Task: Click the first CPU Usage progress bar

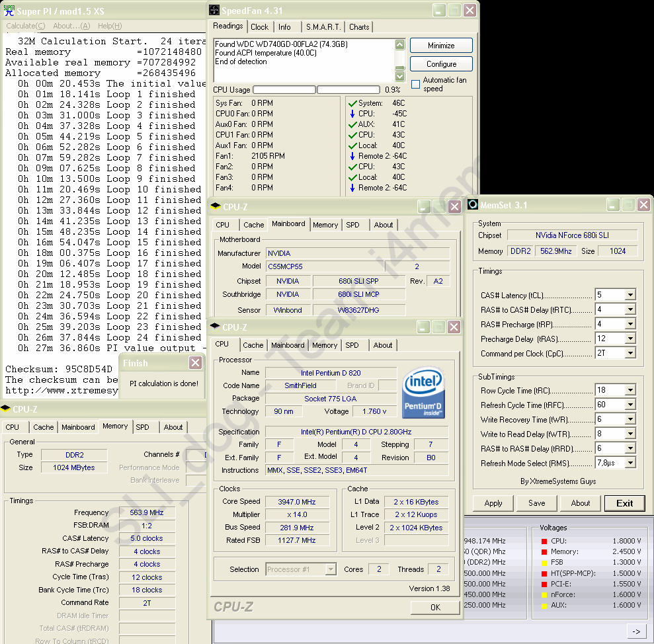Action: tap(284, 90)
